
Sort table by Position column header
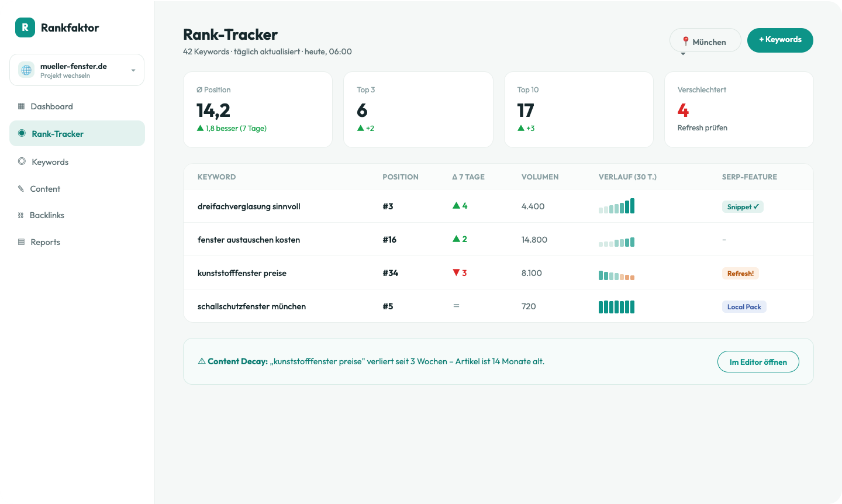[x=401, y=177]
